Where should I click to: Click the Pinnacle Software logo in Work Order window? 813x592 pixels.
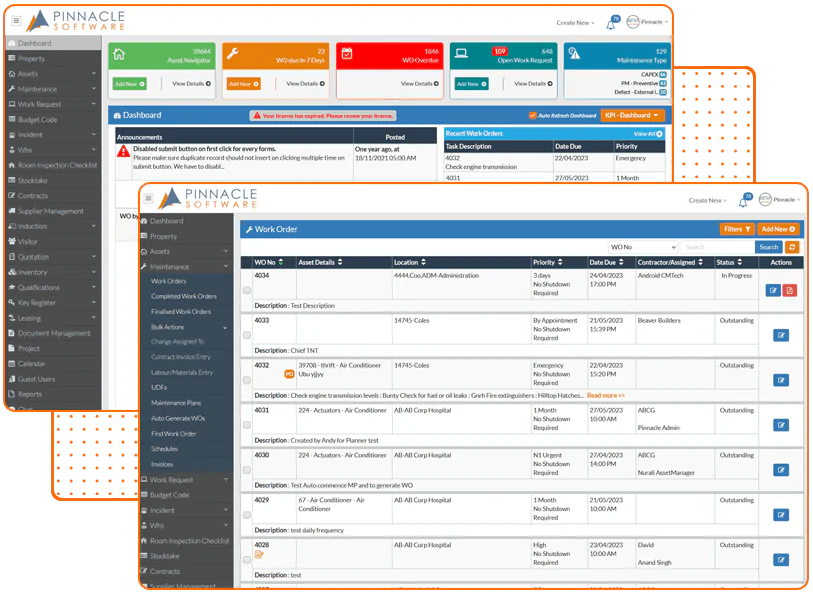tap(208, 198)
